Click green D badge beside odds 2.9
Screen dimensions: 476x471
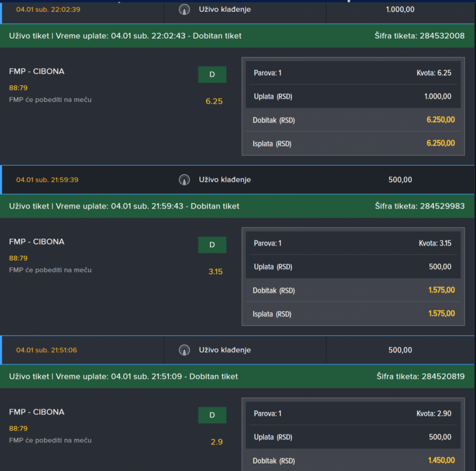click(x=212, y=415)
